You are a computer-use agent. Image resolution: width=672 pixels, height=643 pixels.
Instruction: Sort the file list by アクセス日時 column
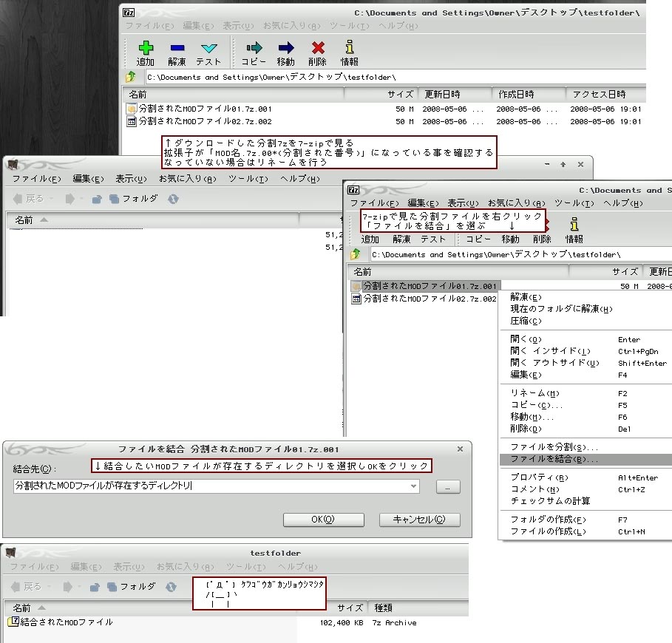(x=597, y=95)
